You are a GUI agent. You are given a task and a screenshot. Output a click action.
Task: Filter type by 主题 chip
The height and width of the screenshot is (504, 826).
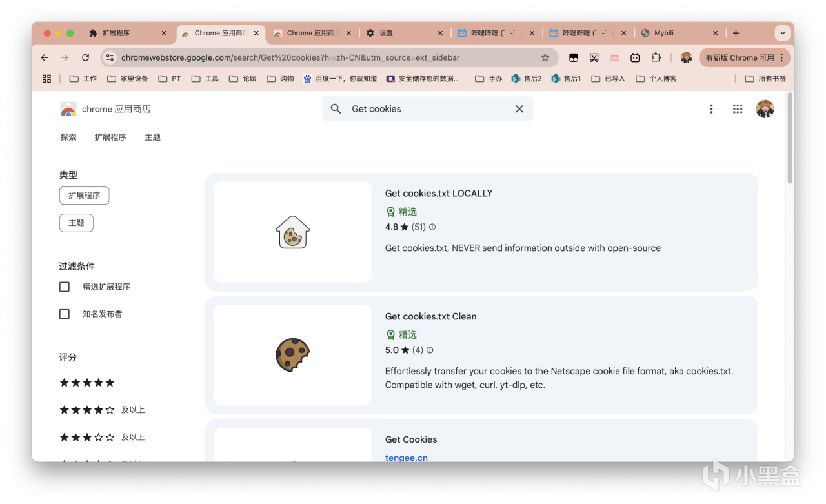[76, 223]
